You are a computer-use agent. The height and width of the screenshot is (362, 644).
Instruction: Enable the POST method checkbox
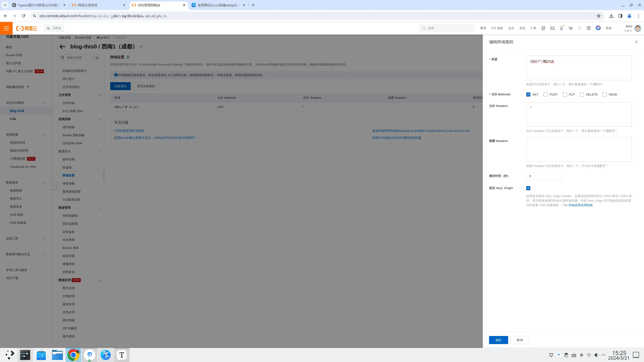point(546,94)
